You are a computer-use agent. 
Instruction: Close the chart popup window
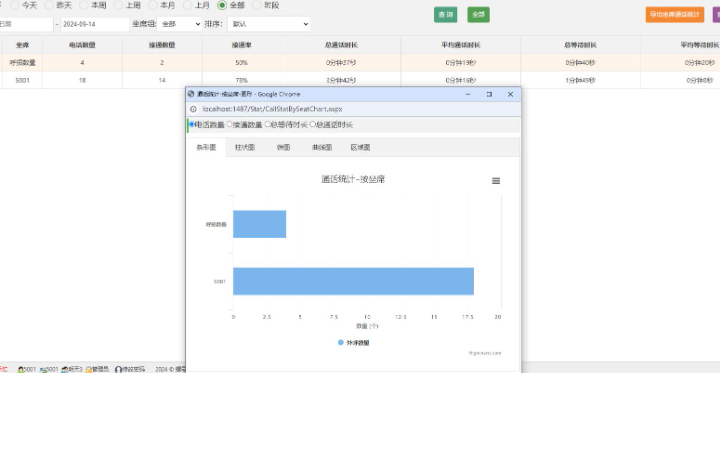tap(510, 94)
